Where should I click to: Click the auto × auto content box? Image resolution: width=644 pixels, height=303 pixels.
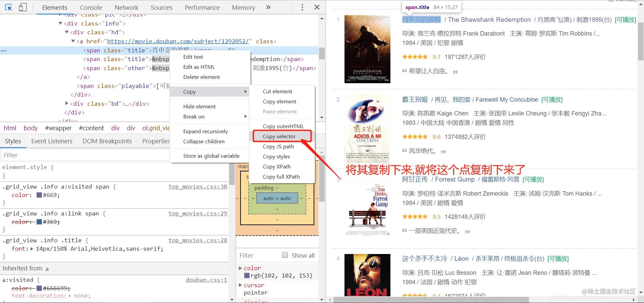277,198
